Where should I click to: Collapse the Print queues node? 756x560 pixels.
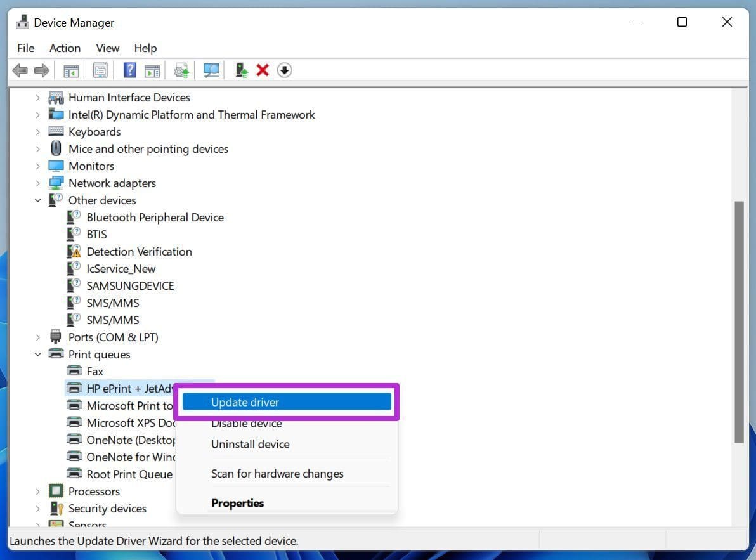[37, 355]
